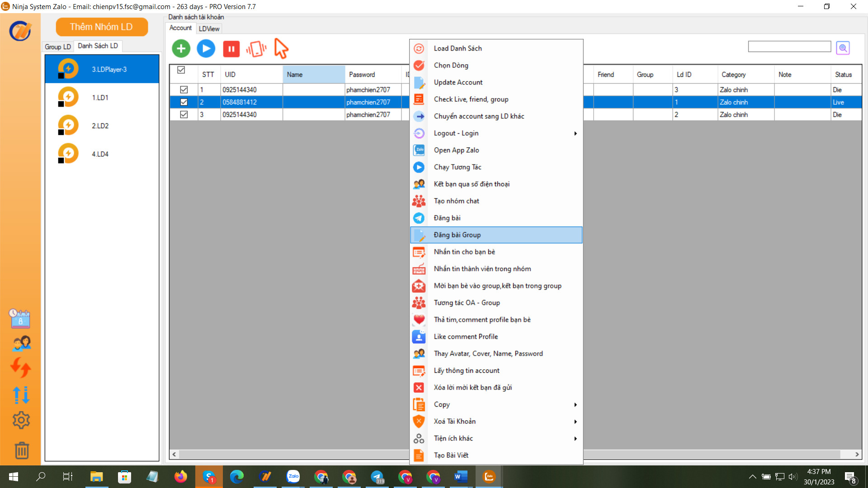Select Tạo nhóm chat menu item
Image resolution: width=868 pixels, height=488 pixels.
point(496,201)
